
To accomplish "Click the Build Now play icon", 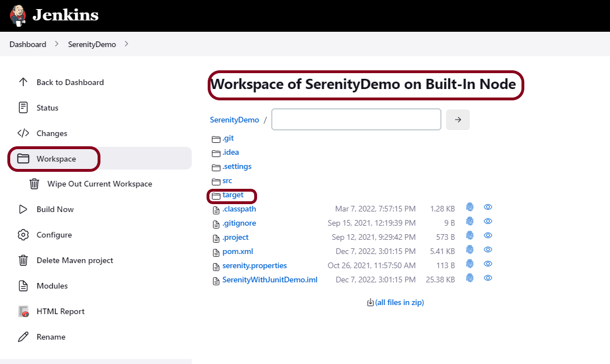I will (x=23, y=209).
